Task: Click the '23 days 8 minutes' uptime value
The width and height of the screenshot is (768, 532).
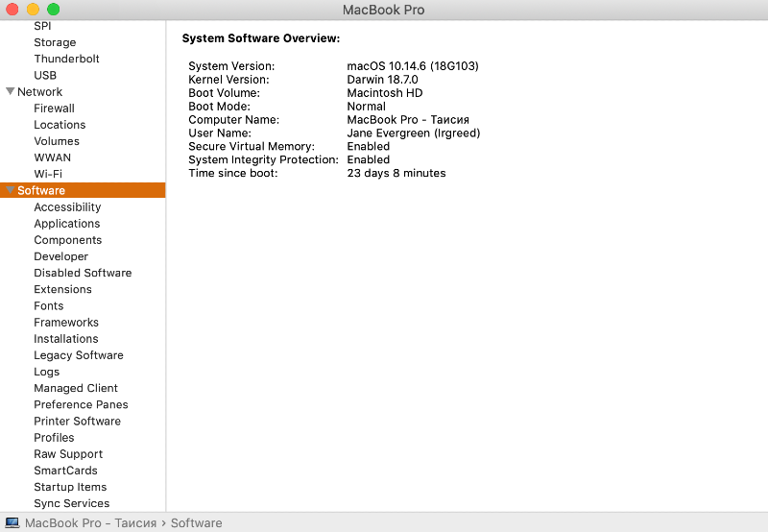Action: pyautogui.click(x=396, y=173)
